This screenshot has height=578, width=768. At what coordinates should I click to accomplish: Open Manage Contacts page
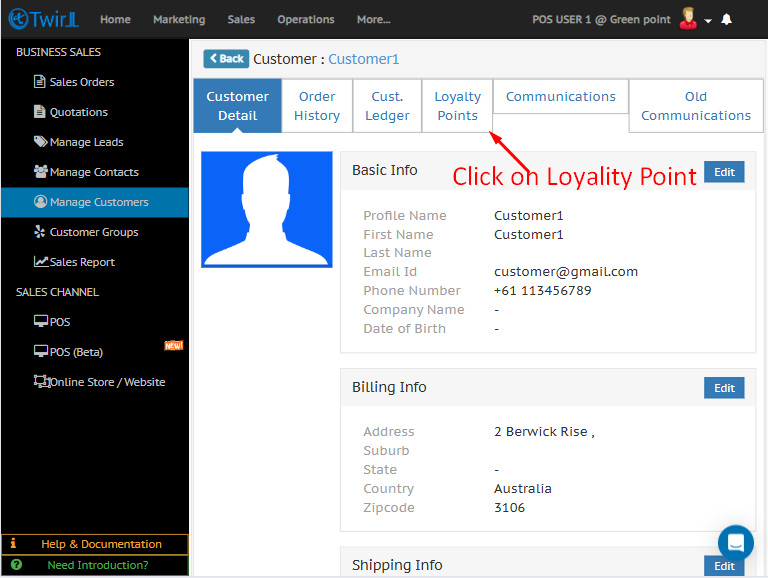click(93, 172)
